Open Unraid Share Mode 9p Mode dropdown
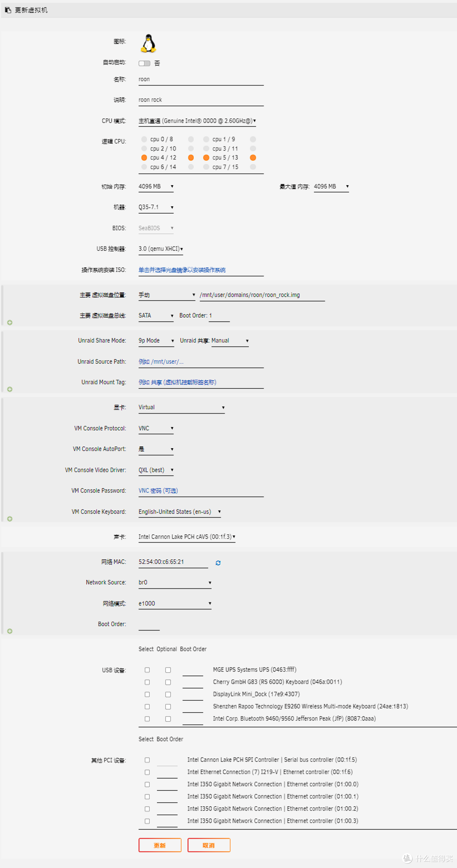The image size is (457, 868). (156, 341)
